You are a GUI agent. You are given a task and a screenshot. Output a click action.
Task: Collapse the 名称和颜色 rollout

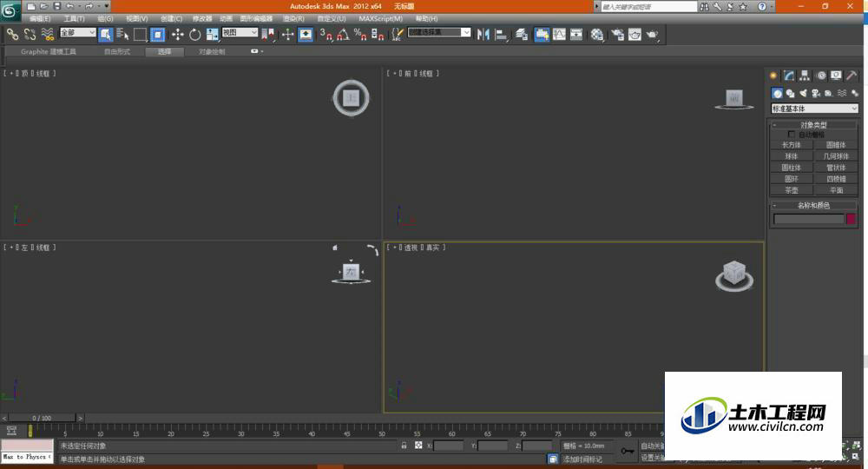point(813,206)
